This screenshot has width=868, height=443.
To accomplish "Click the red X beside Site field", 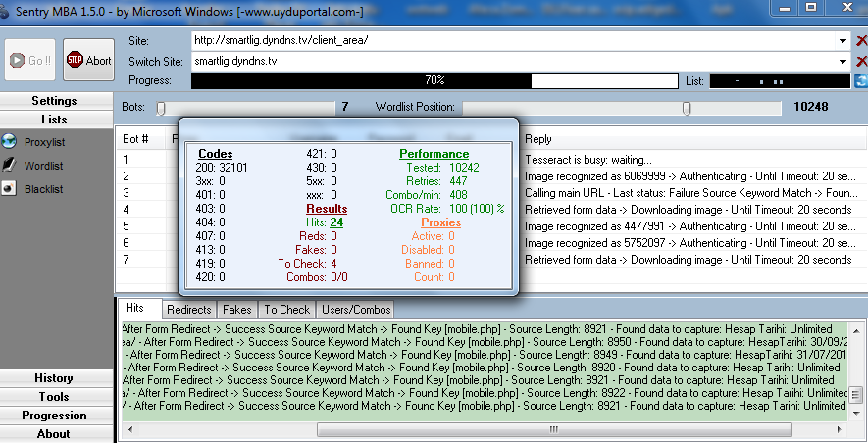I will [x=861, y=41].
